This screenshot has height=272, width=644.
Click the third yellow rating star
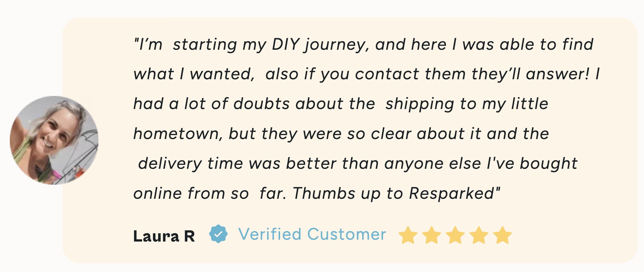click(x=455, y=235)
